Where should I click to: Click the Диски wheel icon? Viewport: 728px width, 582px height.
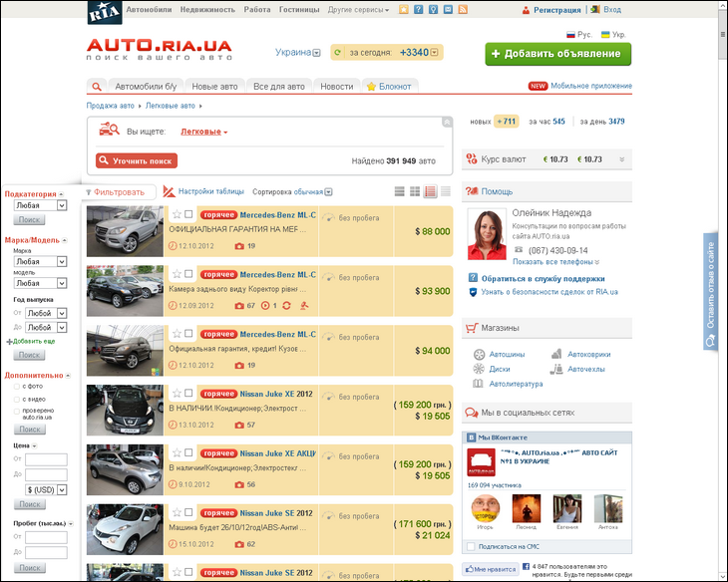click(x=479, y=369)
